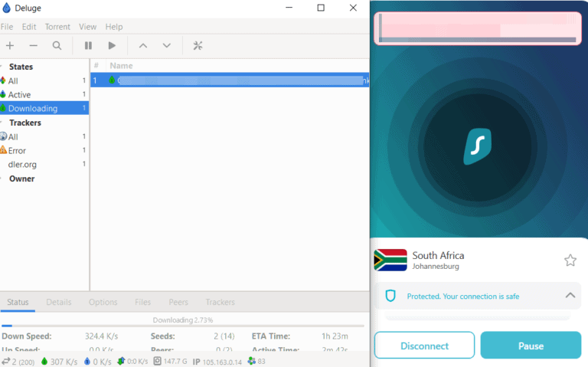Click the 0:0 K/s protocol traffic status item
The width and height of the screenshot is (588, 367).
(132, 362)
